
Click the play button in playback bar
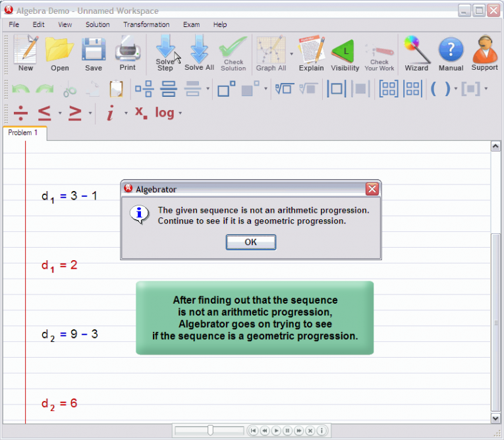276,430
